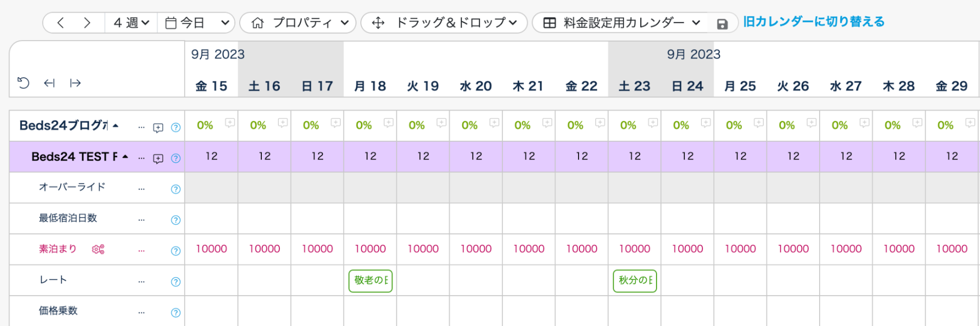Collapse the Beds24ブログ property row
The height and width of the screenshot is (326, 980).
[116, 126]
